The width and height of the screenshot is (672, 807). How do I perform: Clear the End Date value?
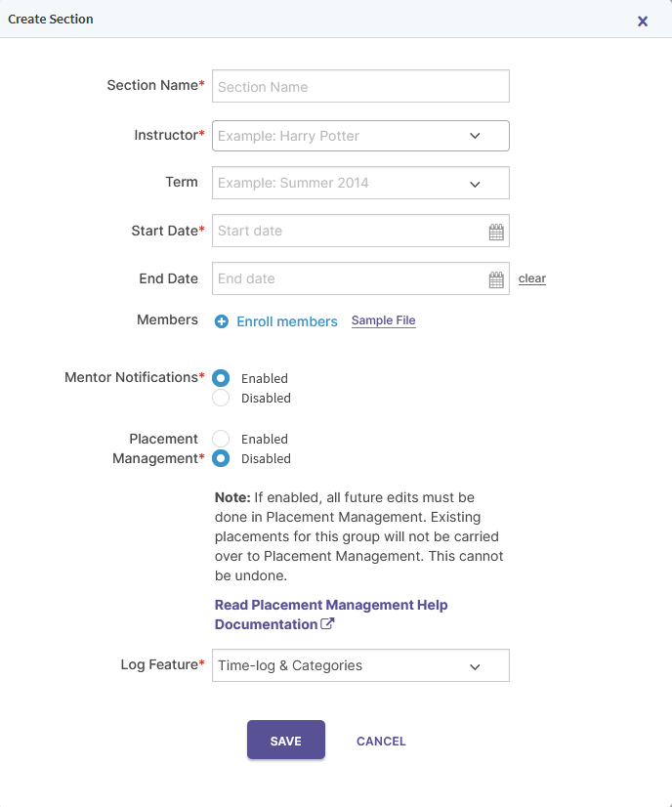pyautogui.click(x=532, y=278)
